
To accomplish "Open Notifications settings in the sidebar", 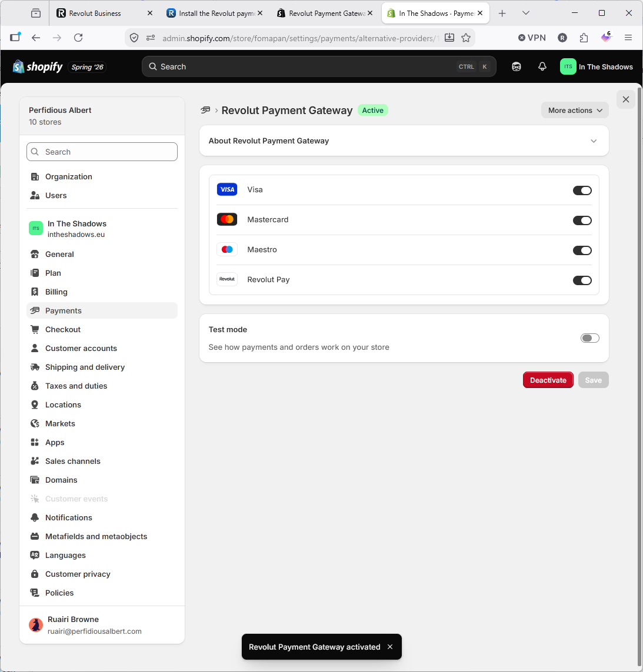I will [x=102, y=518].
